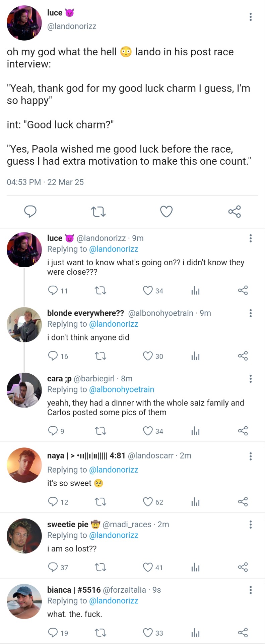The width and height of the screenshot is (265, 644).
Task: Open the more options menu on bianca's reply
Action: click(x=251, y=590)
